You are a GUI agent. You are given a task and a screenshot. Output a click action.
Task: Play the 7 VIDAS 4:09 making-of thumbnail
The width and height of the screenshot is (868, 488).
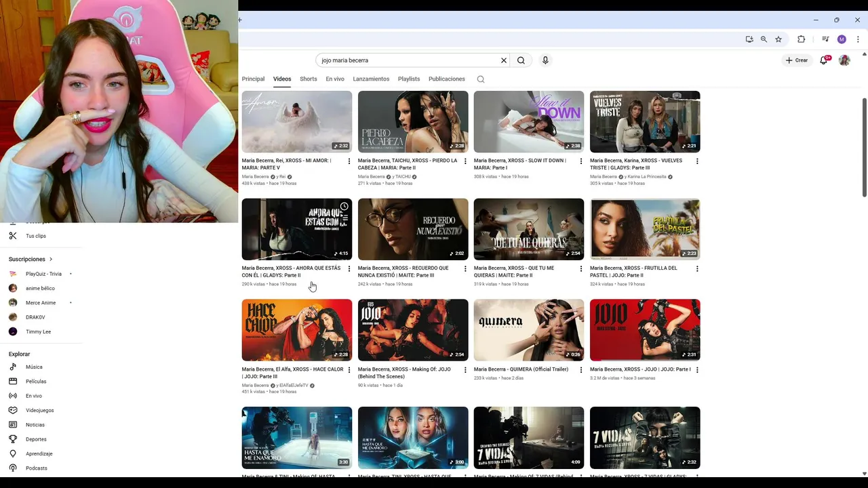(529, 438)
